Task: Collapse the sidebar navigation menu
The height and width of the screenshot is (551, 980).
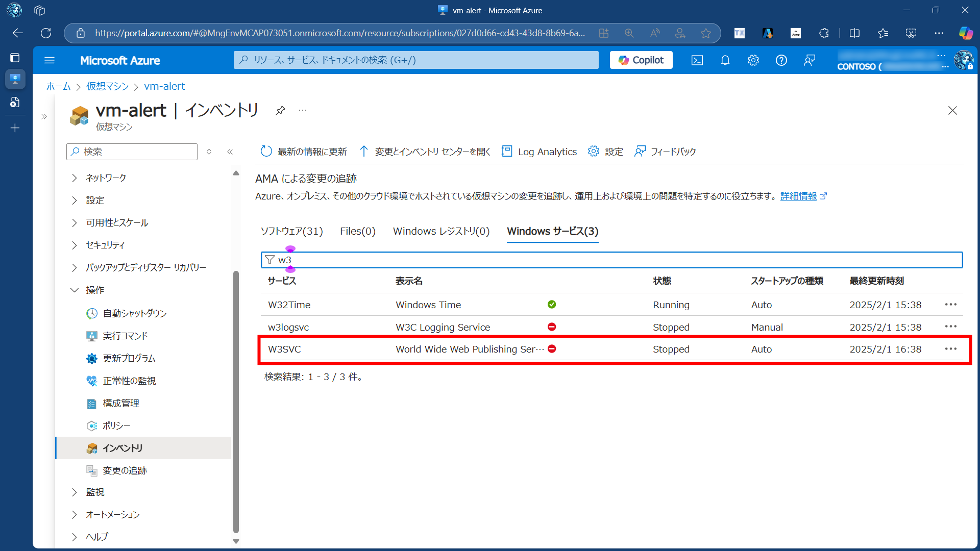Action: click(x=230, y=152)
